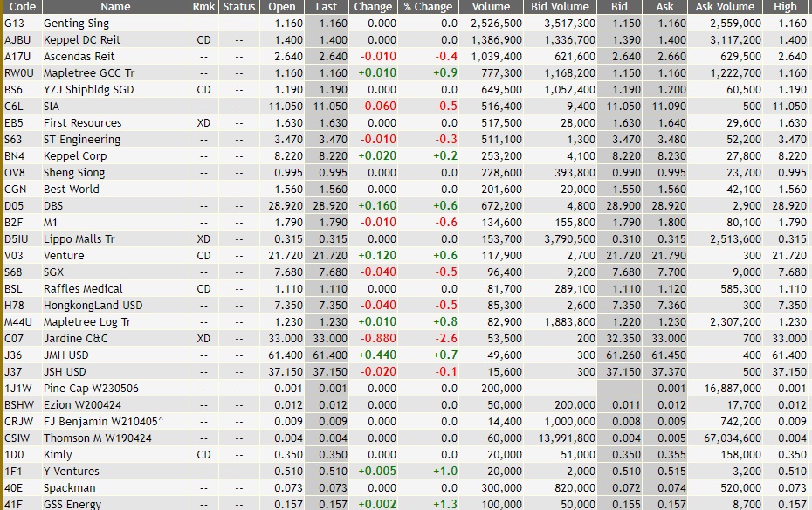The height and width of the screenshot is (510, 812).
Task: Click JMH USD ask price 61.450
Action: (x=669, y=355)
